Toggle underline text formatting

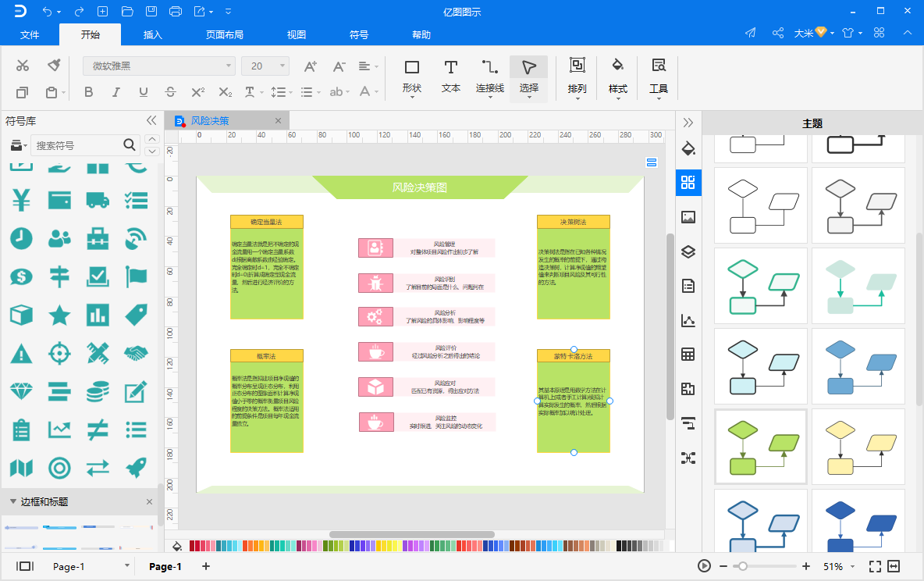tap(144, 92)
